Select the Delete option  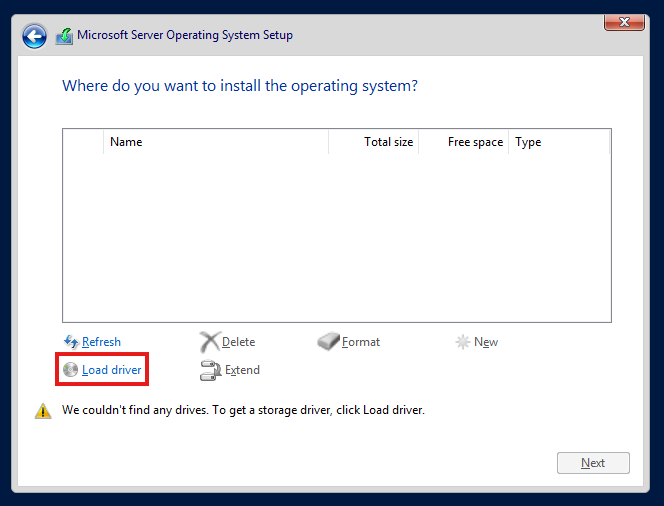[238, 342]
